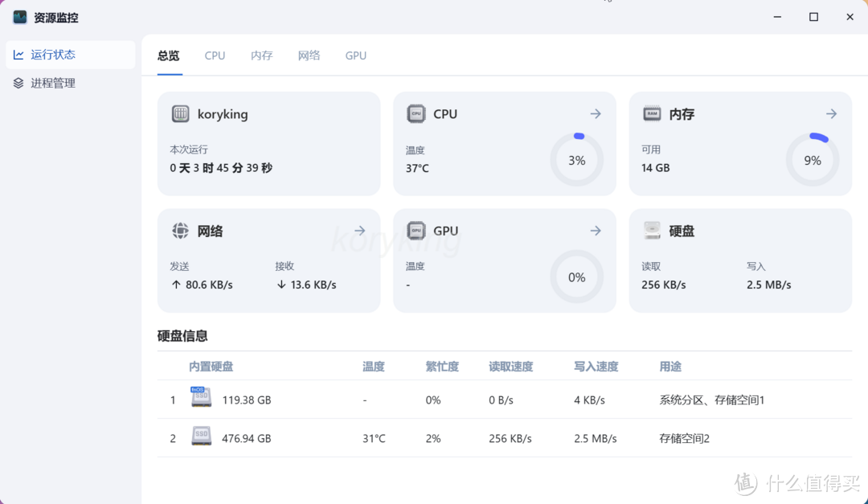Screen dimensions: 868x504
Task: Click the resource monitor app icon in the titlebar
Action: [18, 16]
